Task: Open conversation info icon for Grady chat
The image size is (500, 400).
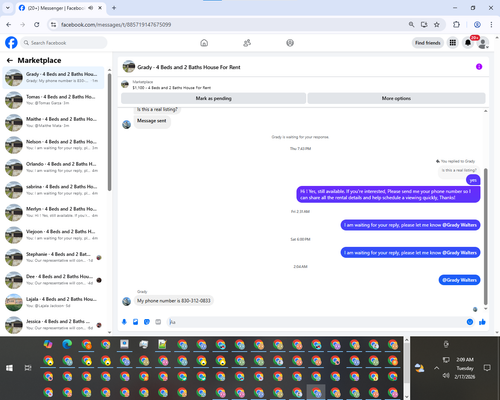Action: point(479,67)
